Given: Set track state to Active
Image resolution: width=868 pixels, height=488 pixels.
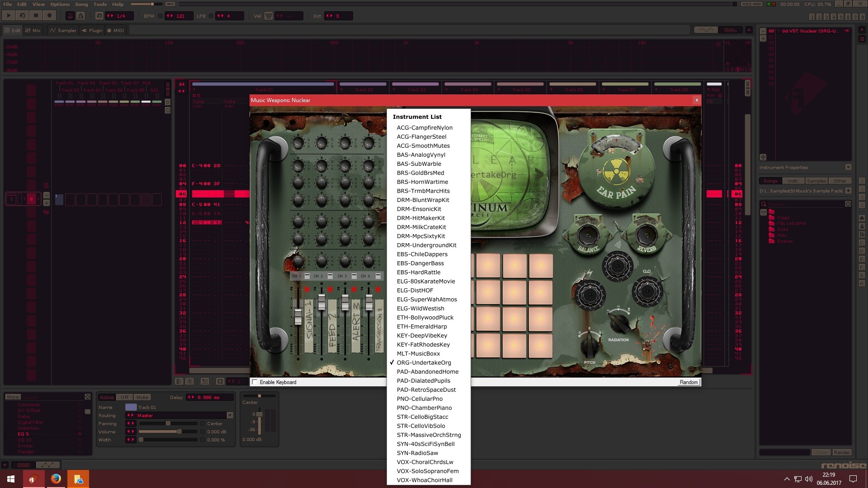Looking at the screenshot, I should (107, 397).
